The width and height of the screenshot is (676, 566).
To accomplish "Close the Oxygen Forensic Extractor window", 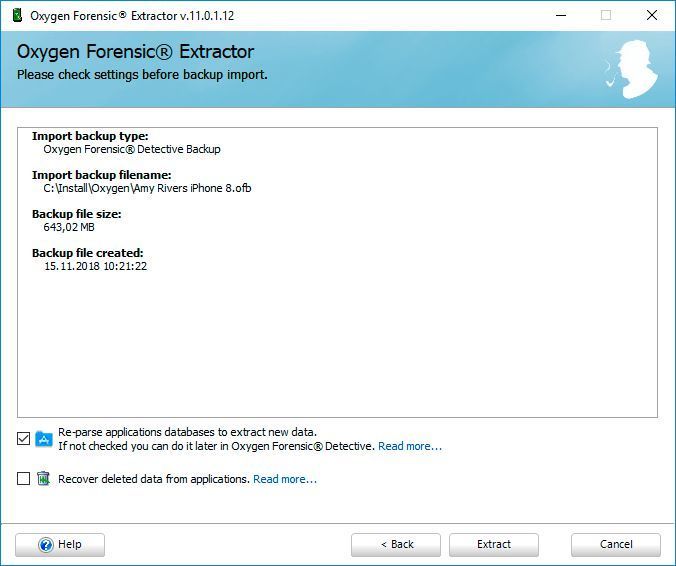I will click(652, 16).
